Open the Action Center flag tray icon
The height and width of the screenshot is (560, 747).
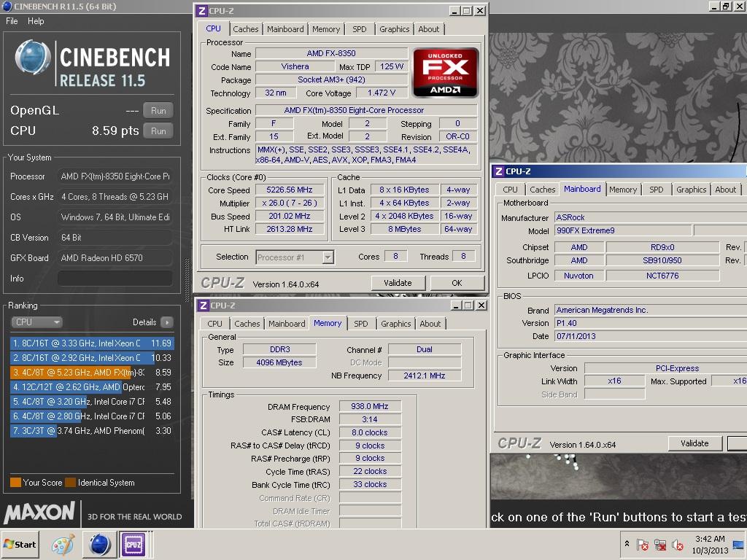(x=642, y=544)
